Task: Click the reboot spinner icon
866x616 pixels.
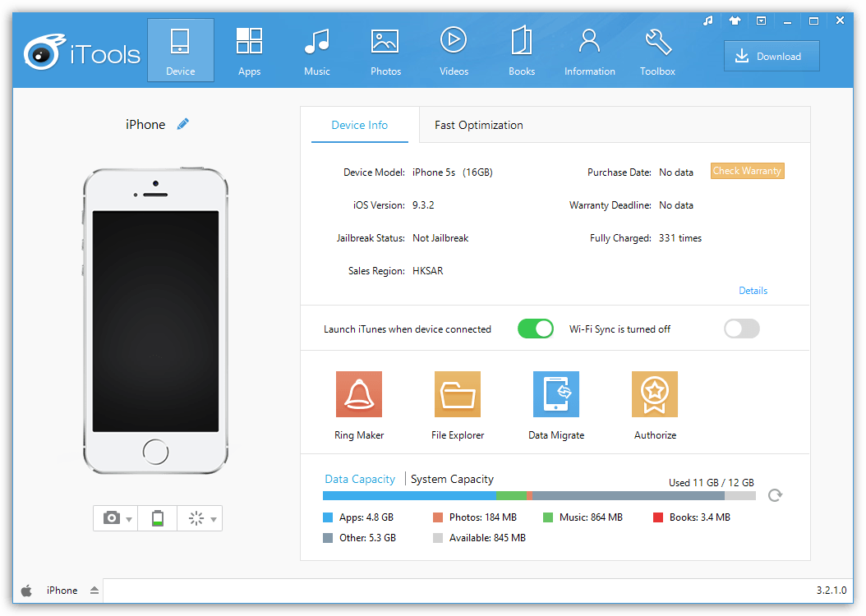Action: [196, 518]
